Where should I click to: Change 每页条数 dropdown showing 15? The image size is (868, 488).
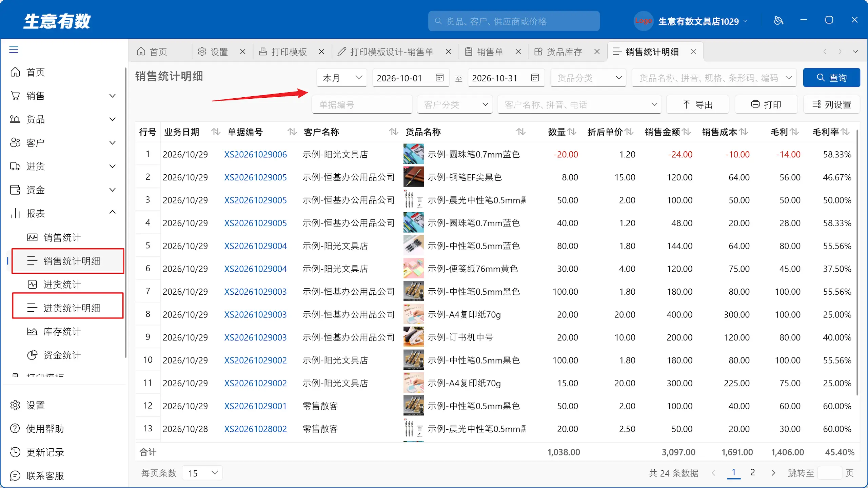(x=202, y=473)
